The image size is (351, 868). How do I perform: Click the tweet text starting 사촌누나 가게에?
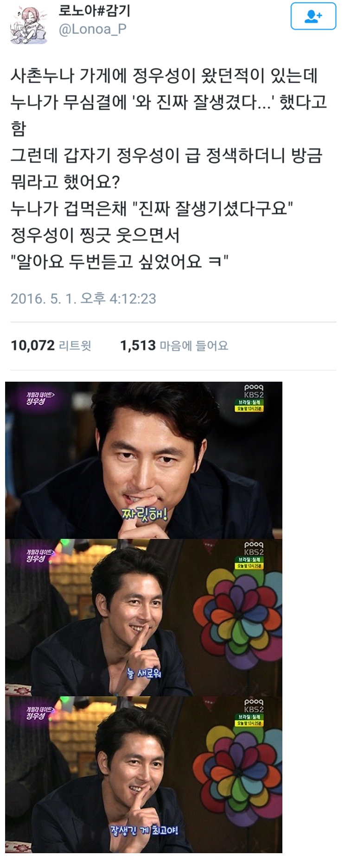[169, 168]
